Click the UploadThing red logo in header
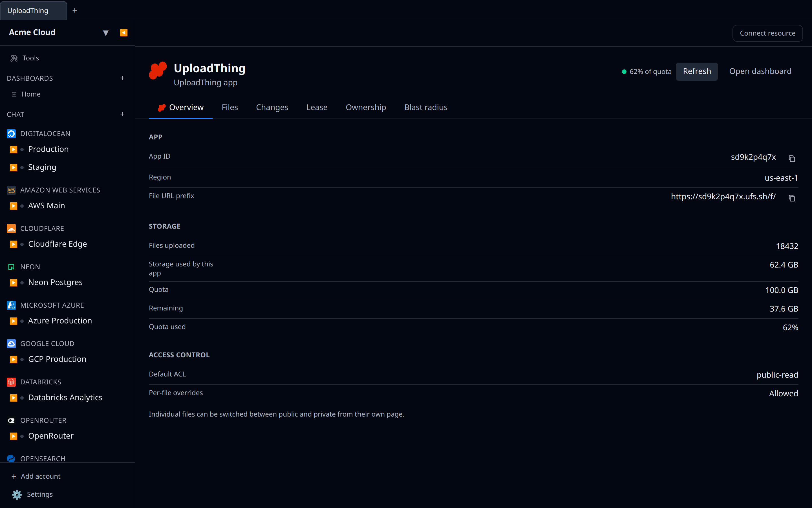 [x=158, y=71]
